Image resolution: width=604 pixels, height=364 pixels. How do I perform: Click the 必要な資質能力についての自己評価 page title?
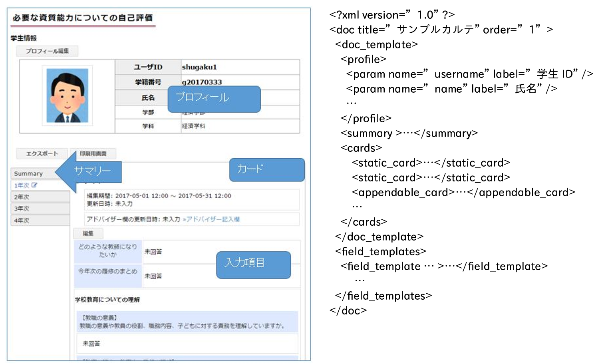83,18
